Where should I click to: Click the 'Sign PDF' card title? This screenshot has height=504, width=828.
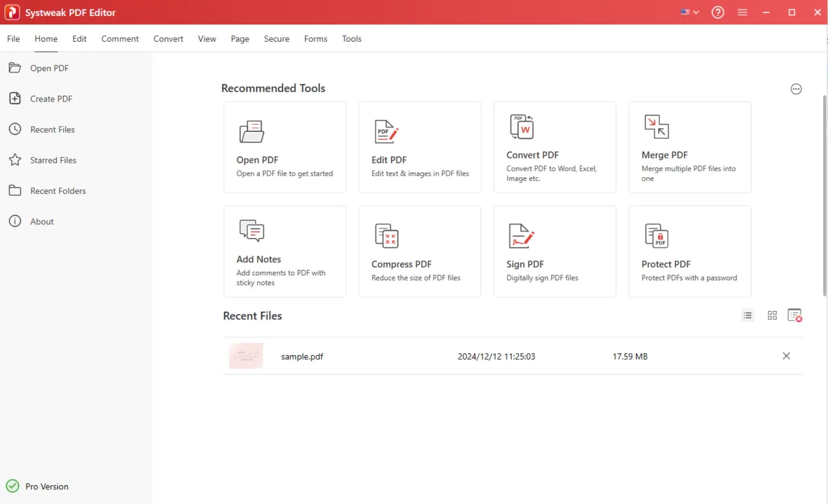click(x=525, y=264)
